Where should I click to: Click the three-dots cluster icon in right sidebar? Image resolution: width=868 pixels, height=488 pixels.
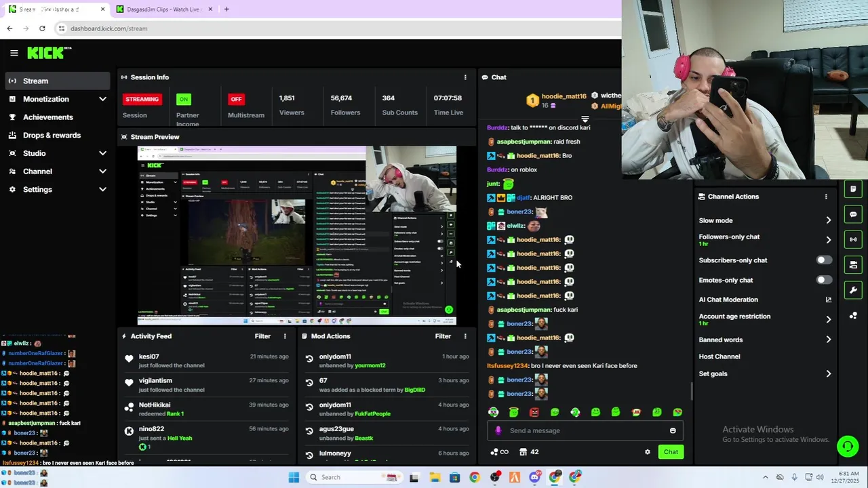[x=853, y=316]
